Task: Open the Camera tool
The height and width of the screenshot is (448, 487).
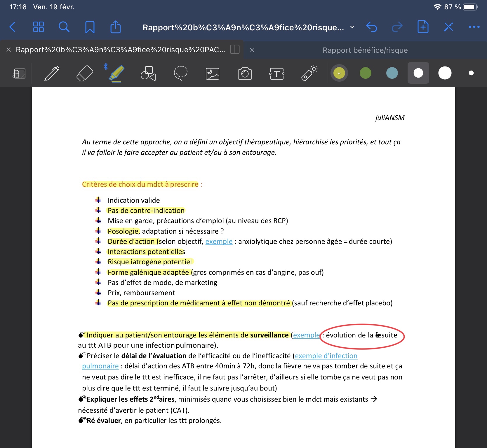Action: 245,73
